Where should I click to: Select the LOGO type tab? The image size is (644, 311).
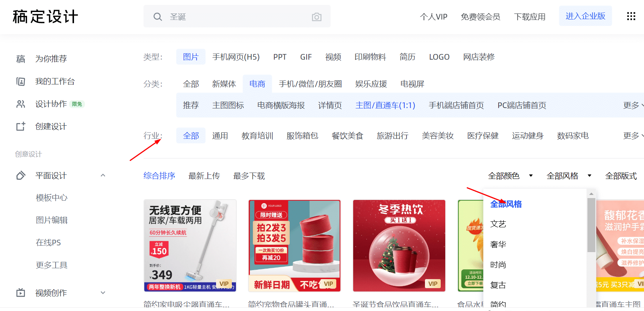pos(439,57)
